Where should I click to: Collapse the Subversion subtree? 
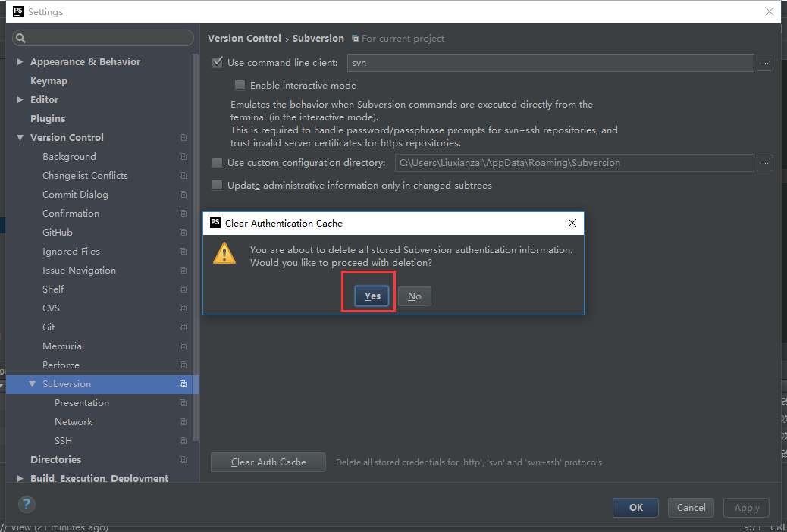[32, 384]
